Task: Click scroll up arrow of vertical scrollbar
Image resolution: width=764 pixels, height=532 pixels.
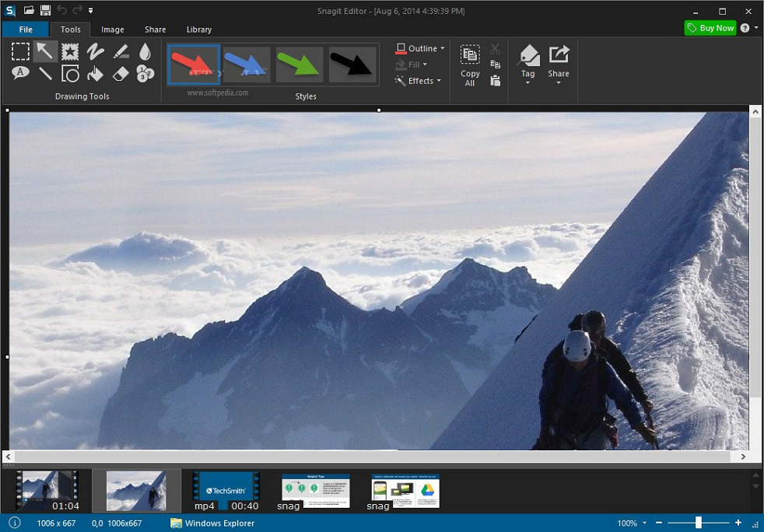Action: (x=755, y=112)
